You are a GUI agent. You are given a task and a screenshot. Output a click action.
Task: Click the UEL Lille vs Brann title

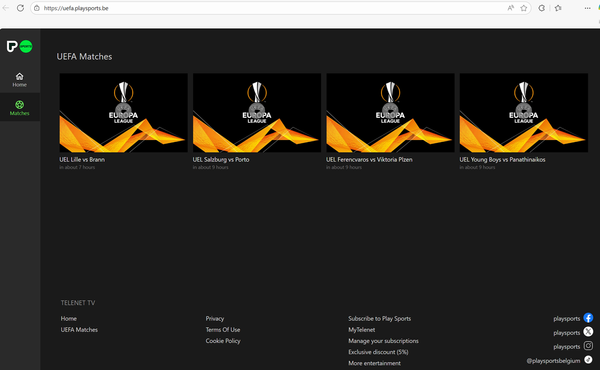pyautogui.click(x=82, y=160)
